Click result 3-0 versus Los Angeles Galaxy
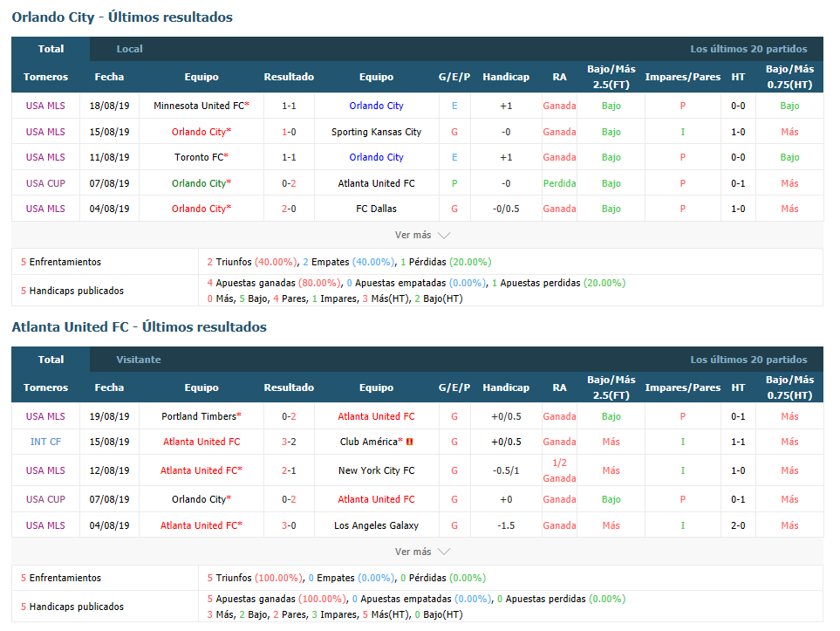Image resolution: width=840 pixels, height=631 pixels. point(289,525)
